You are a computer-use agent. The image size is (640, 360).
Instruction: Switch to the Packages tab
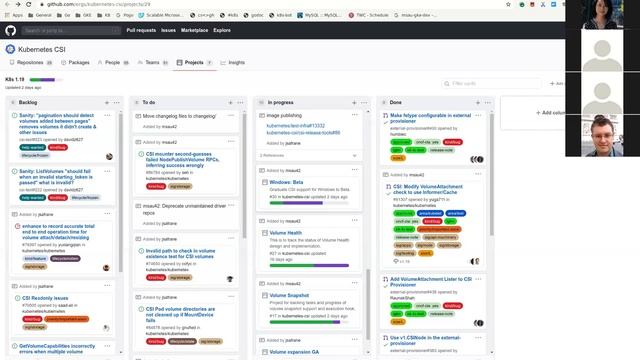point(75,62)
